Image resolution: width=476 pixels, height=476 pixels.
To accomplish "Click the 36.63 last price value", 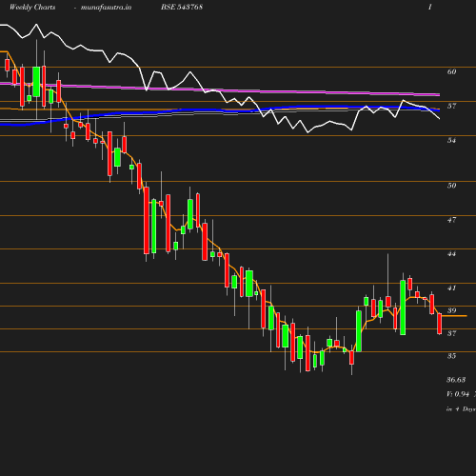I will click(456, 380).
